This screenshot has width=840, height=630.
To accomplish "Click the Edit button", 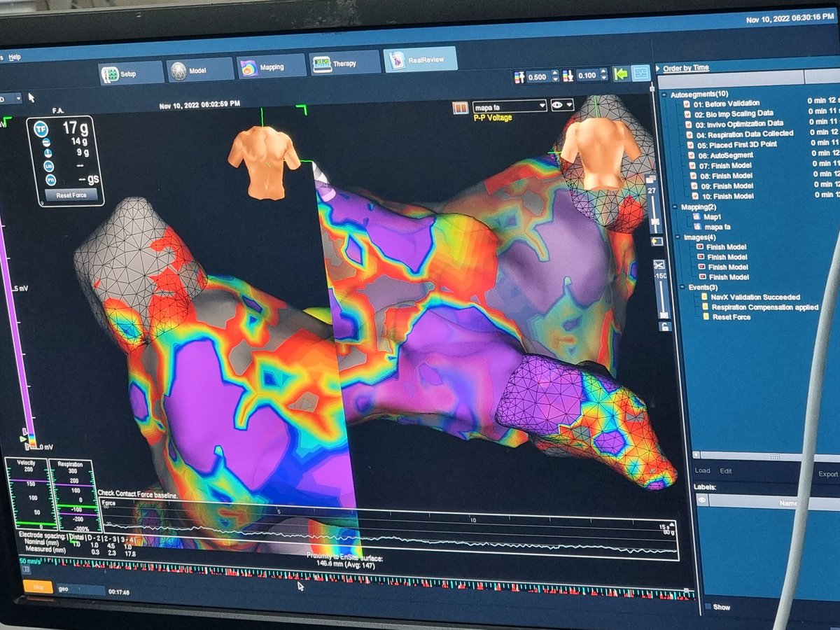I will coord(726,471).
